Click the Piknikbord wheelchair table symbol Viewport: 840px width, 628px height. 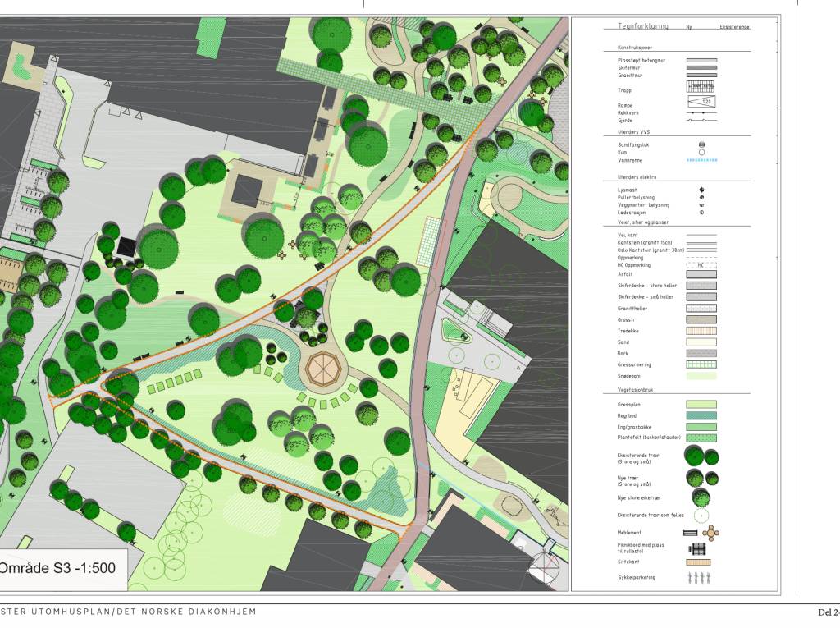pos(698,548)
